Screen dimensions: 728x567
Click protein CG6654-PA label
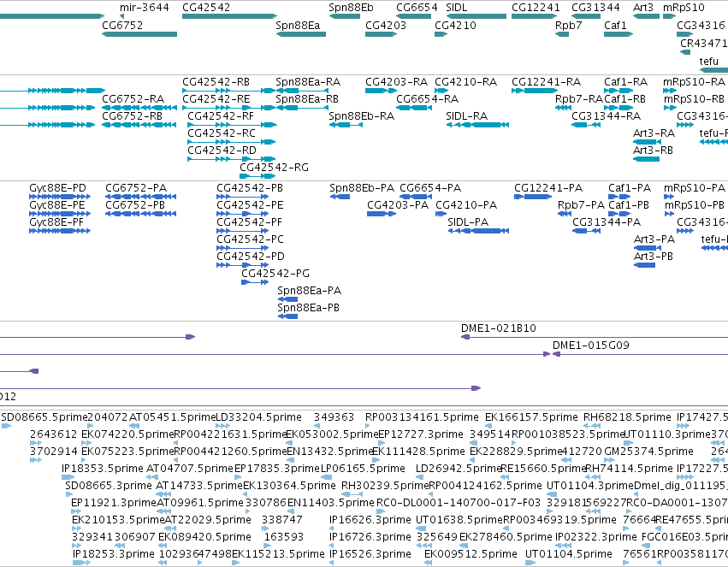[430, 188]
